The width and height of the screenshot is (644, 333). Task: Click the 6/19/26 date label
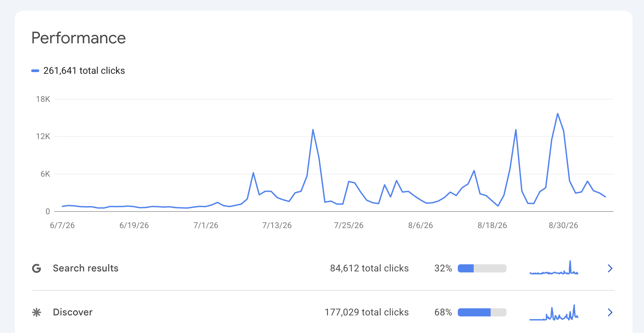click(x=134, y=225)
